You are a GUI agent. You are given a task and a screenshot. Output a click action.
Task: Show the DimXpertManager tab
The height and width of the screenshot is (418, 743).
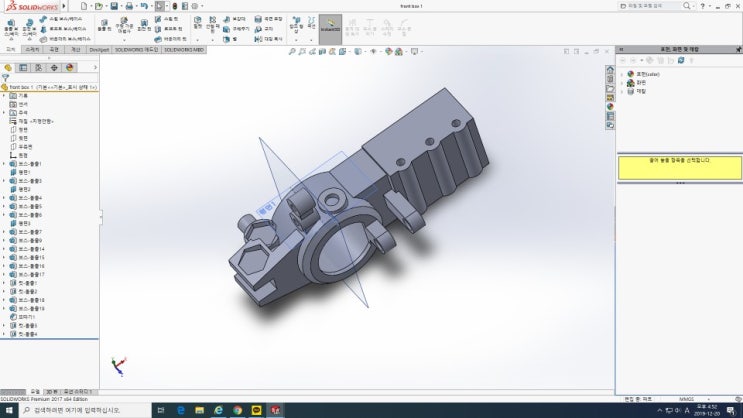(54, 68)
